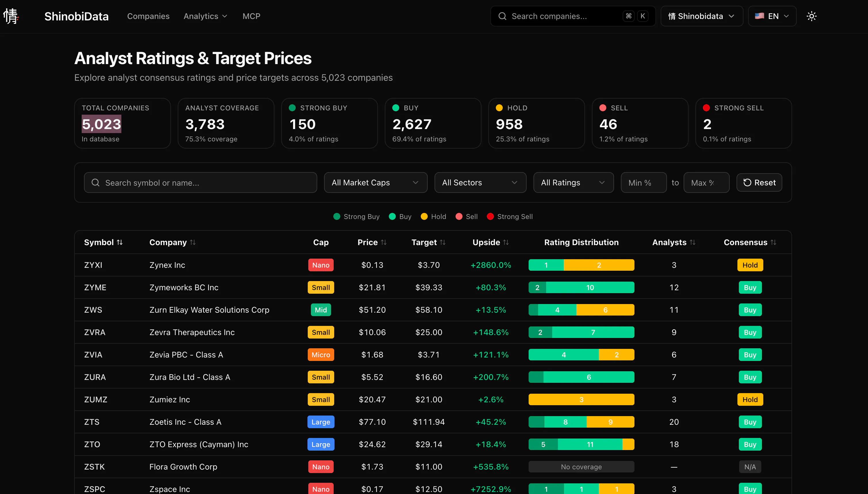Click the Total Companies 5,023 card
The image size is (868, 494).
click(x=122, y=123)
